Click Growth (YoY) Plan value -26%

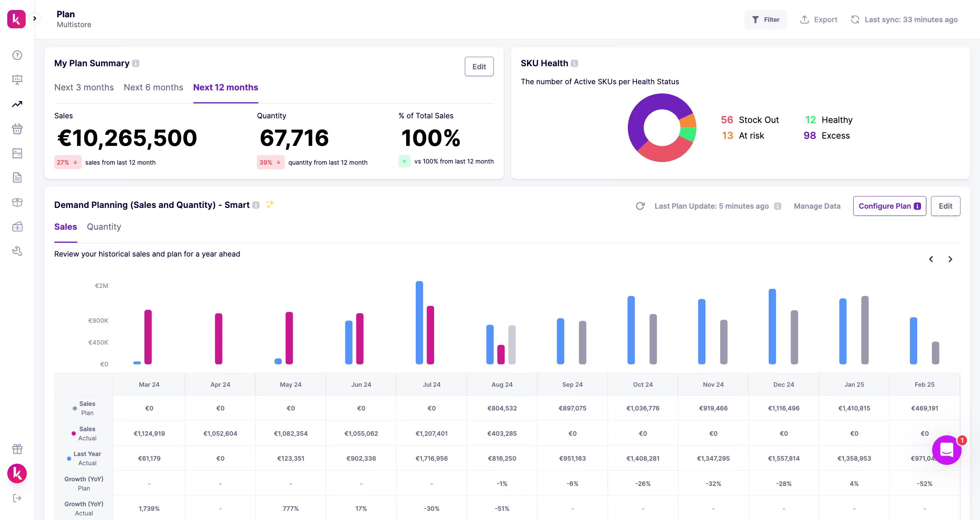pyautogui.click(x=643, y=484)
